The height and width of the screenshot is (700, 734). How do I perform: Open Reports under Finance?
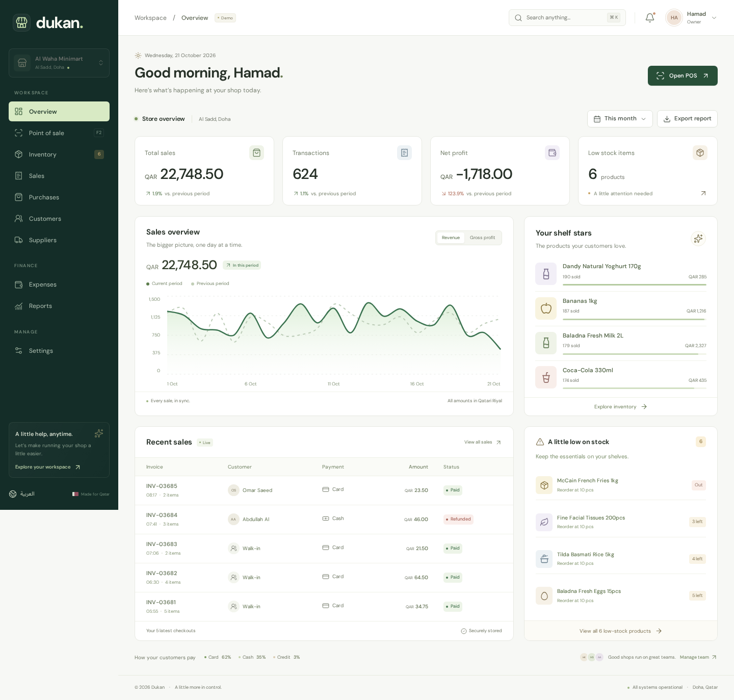59,306
